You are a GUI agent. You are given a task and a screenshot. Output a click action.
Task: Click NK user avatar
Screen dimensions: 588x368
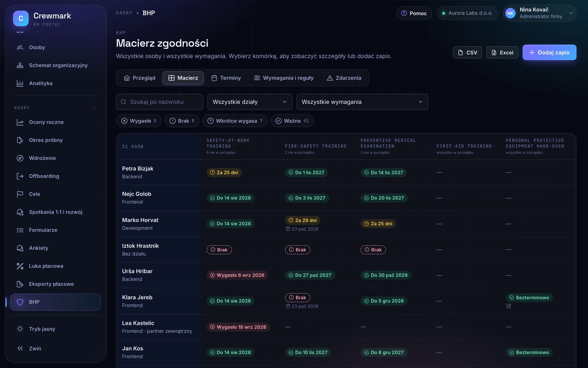coord(510,13)
